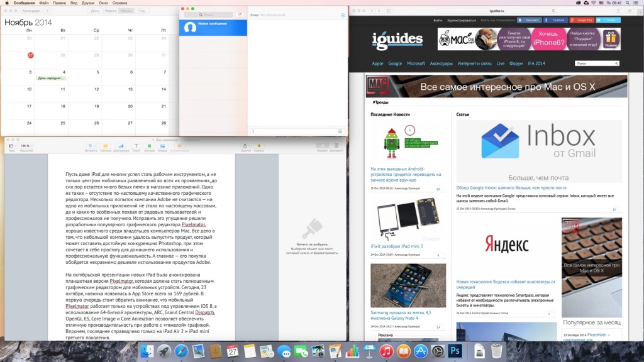Click Messages text input field
Screen dimensions: 644x362
coord(297,131)
